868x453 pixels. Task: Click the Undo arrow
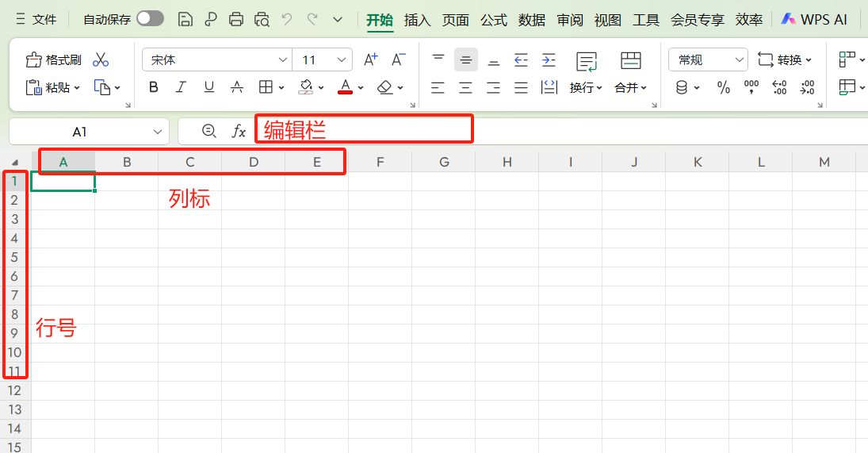click(287, 19)
